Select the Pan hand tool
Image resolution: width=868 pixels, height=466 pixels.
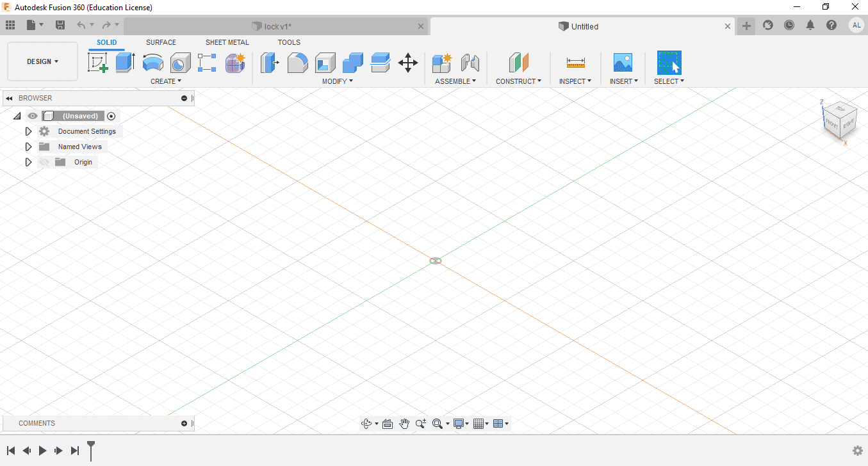point(404,424)
